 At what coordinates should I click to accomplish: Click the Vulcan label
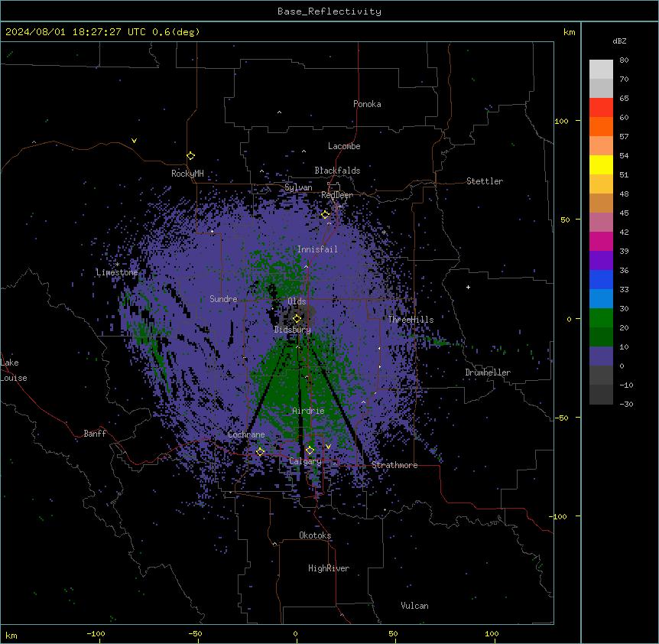tap(415, 606)
